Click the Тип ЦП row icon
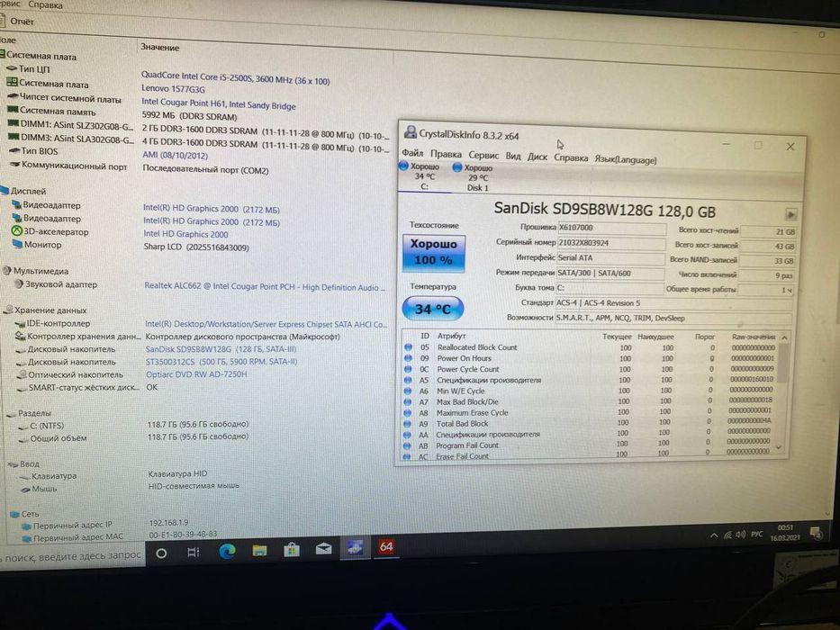Screen dimensions: 840x630 coord(11,68)
